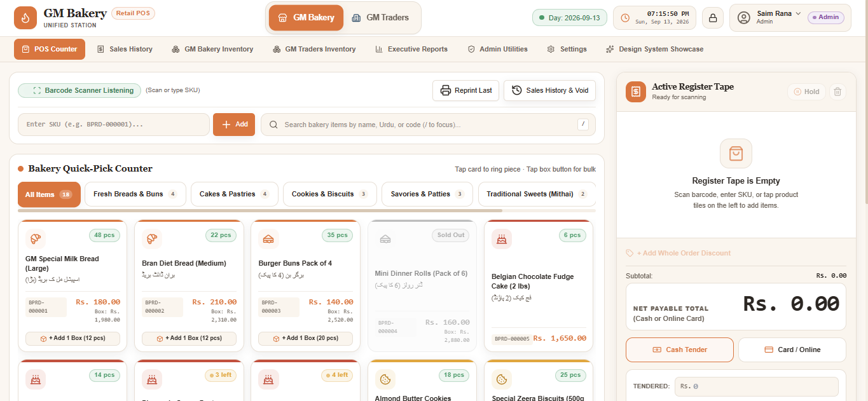Expand the Saim Rana account dropdown chevron
The width and height of the screenshot is (868, 401).
click(x=798, y=13)
